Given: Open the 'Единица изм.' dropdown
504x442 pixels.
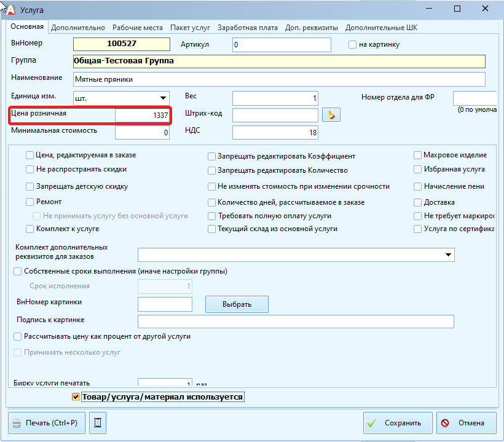Looking at the screenshot, I should pyautogui.click(x=121, y=98).
